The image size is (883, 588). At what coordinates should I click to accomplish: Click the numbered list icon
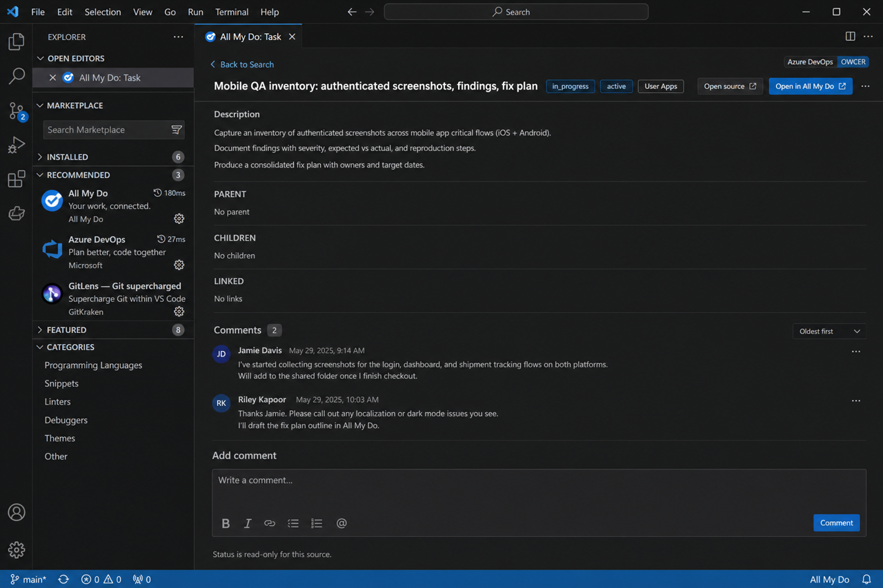point(317,523)
